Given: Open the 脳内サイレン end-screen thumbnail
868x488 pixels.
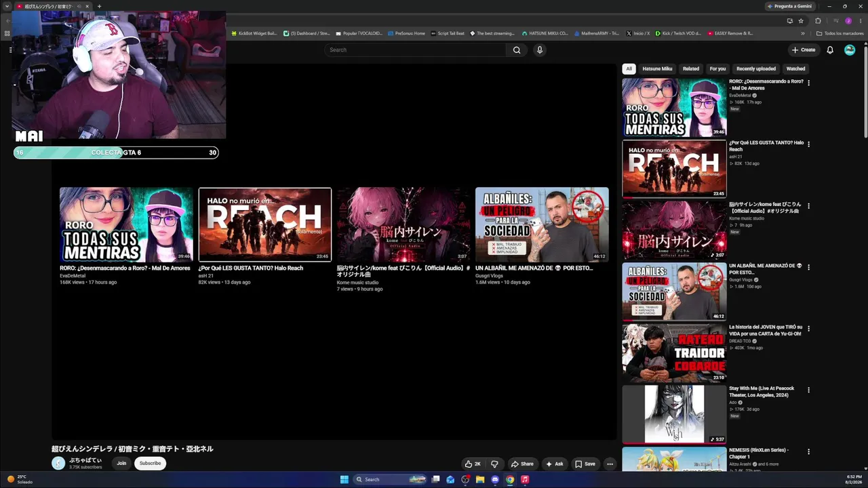Looking at the screenshot, I should point(403,224).
